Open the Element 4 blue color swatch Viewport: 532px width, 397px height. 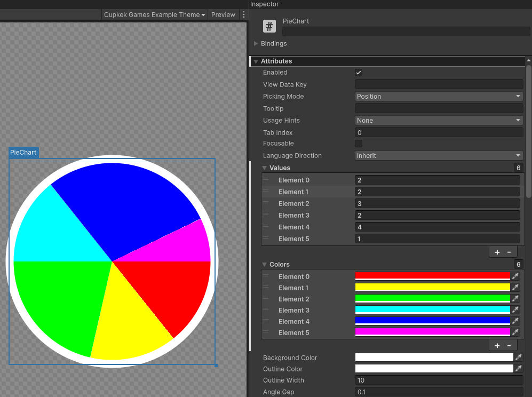point(432,321)
